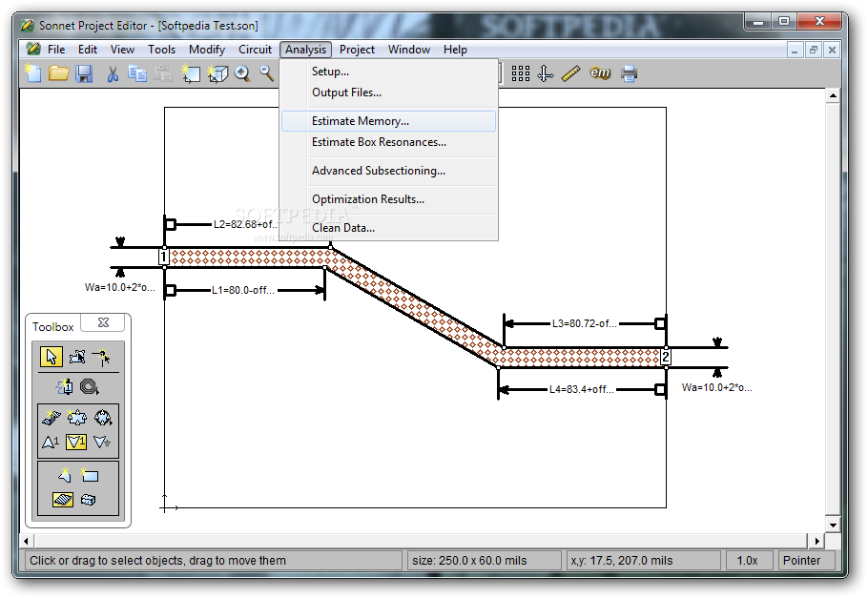Open the Project menu
Screen dimensions: 868x598
click(x=357, y=50)
